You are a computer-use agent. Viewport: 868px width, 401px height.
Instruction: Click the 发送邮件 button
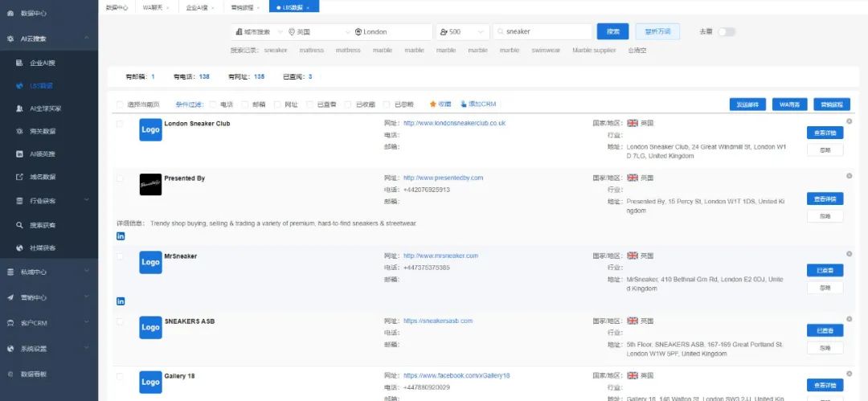click(747, 104)
